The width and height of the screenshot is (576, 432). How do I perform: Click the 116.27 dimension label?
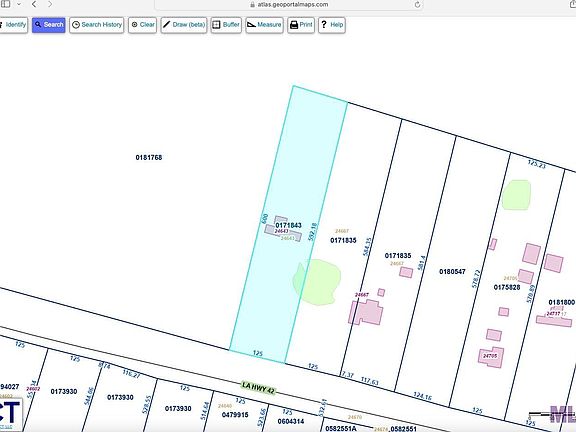click(131, 374)
